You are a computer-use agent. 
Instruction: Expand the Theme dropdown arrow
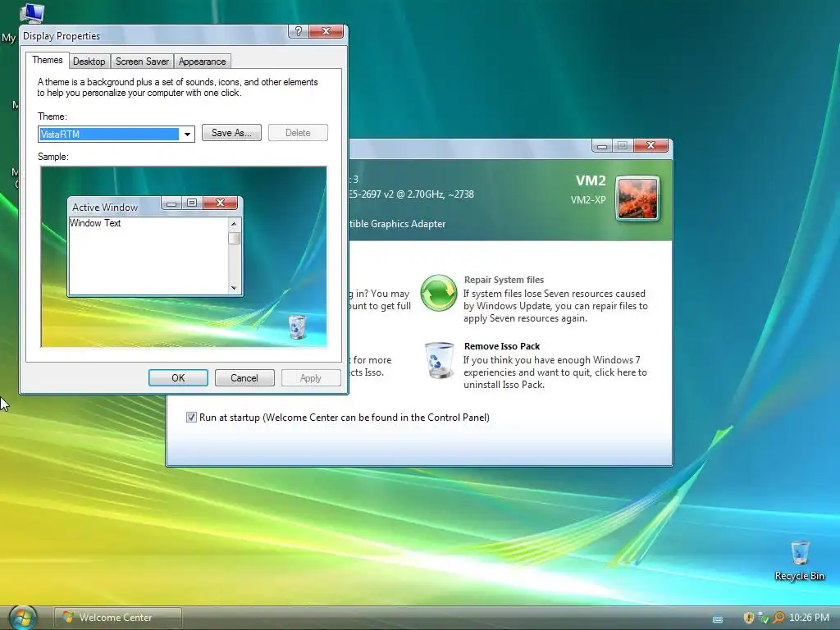click(x=187, y=134)
